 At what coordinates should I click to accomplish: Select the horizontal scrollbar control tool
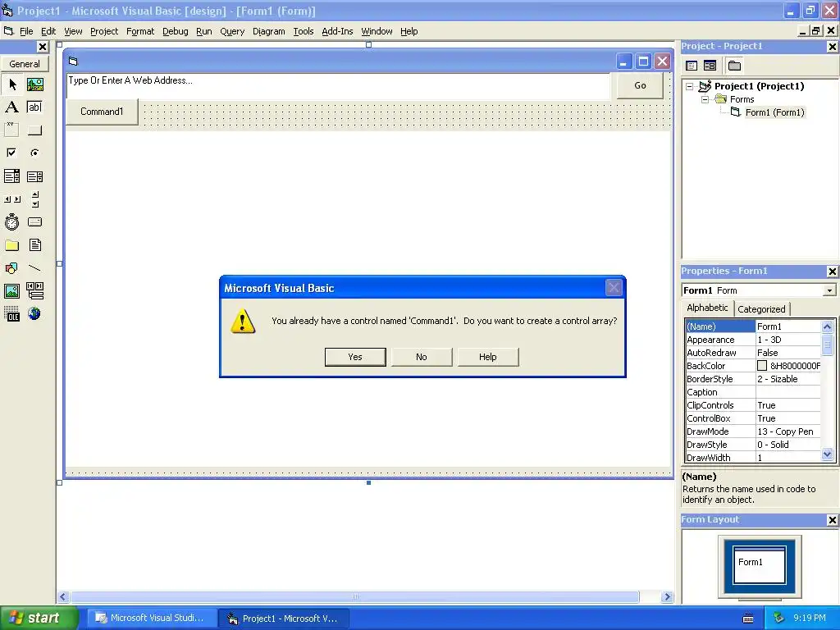tap(12, 199)
